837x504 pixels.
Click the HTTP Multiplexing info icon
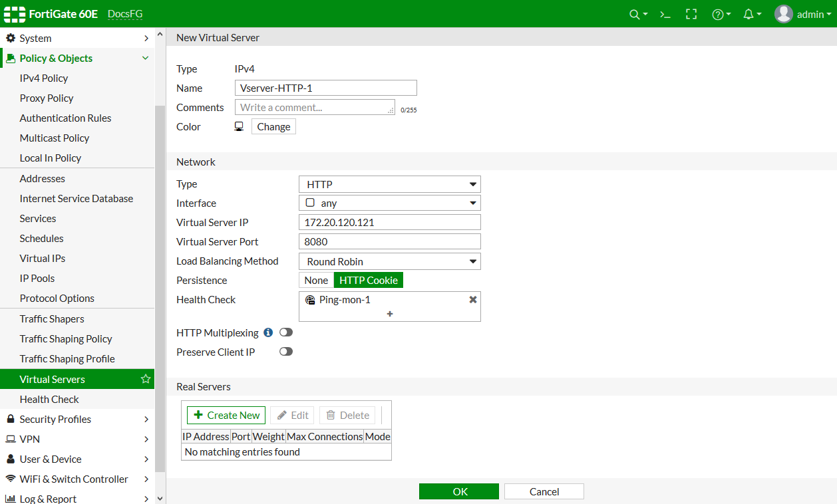[x=268, y=332]
